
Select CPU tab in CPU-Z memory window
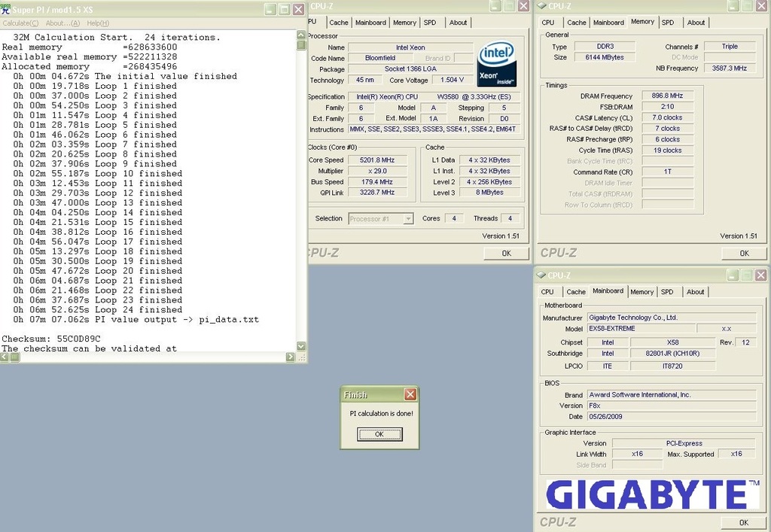click(x=548, y=23)
